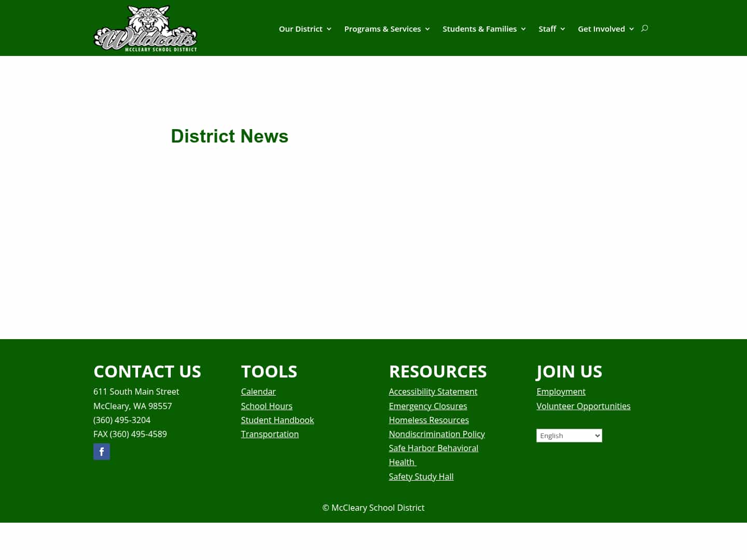
Task: Open the Safety Study Hall link
Action: pyautogui.click(x=421, y=477)
